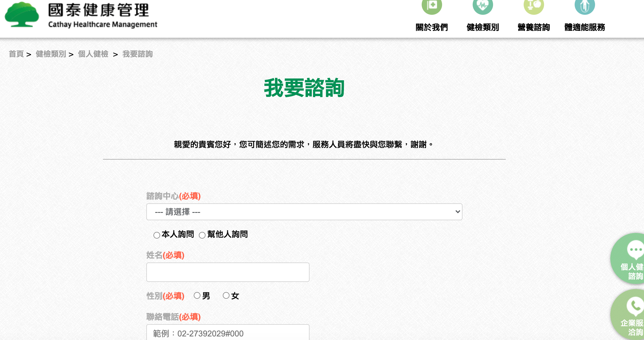The image size is (644, 340).
Task: Open the 營養諮詢 menu
Action: click(534, 27)
